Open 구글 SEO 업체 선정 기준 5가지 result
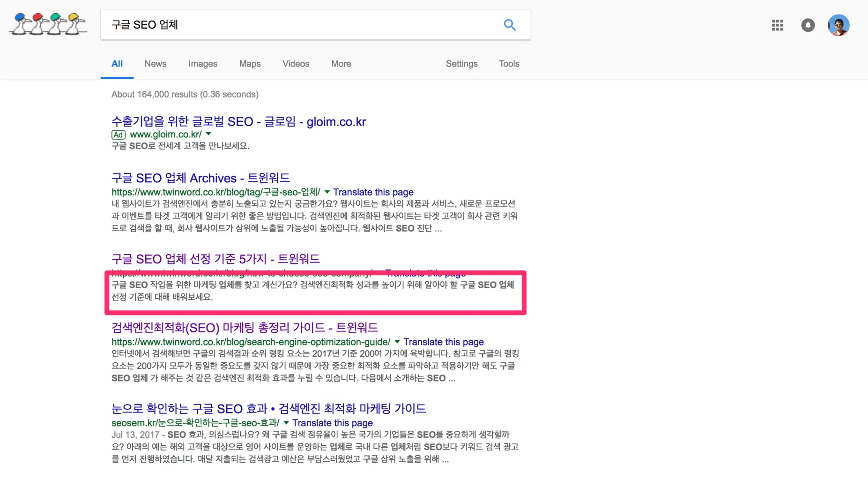The height and width of the screenshot is (480, 868). coord(215,259)
